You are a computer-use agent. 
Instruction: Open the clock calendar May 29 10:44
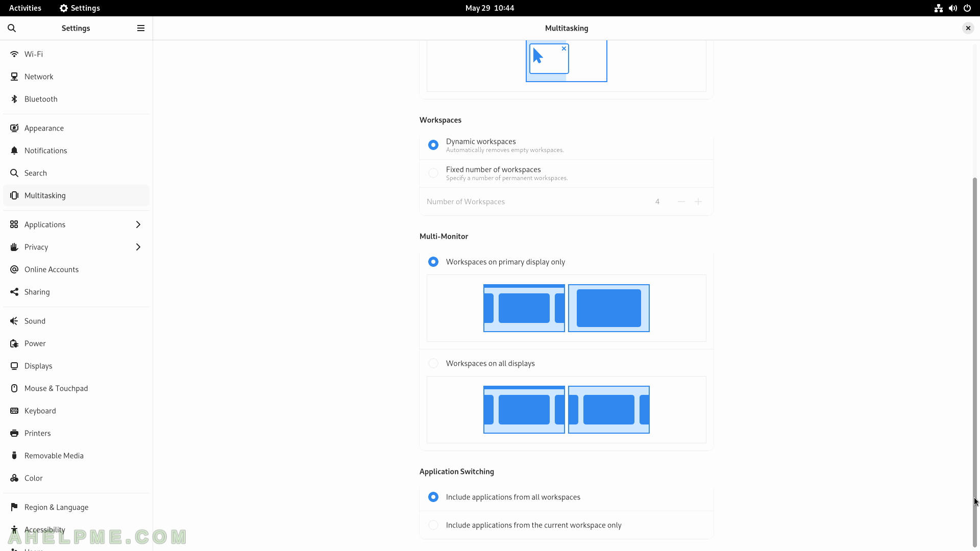pos(489,8)
